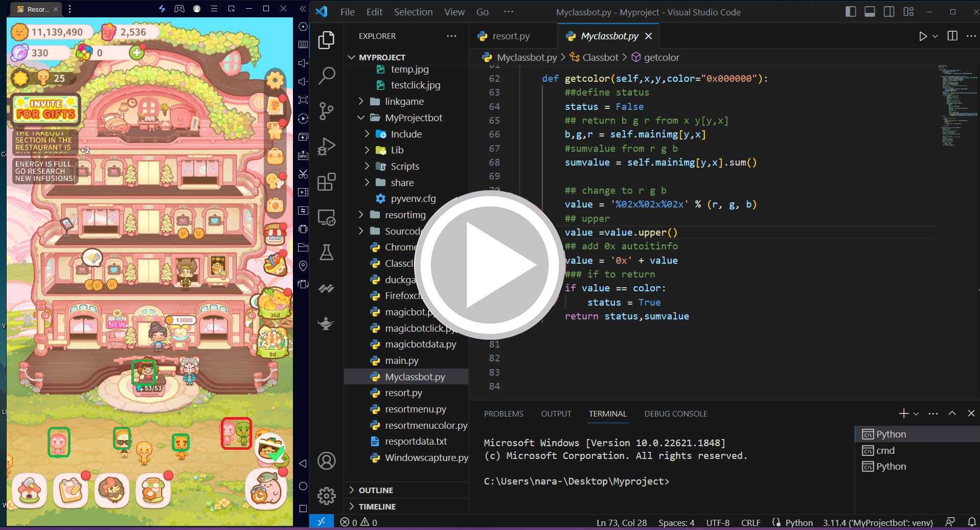Open the settings gear in the game
Viewport: 980px width, 530px height.
(x=276, y=80)
